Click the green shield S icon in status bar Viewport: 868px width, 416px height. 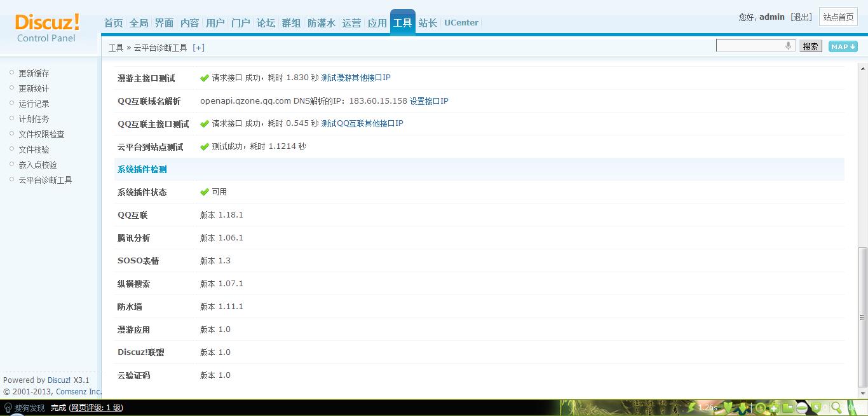(817, 408)
